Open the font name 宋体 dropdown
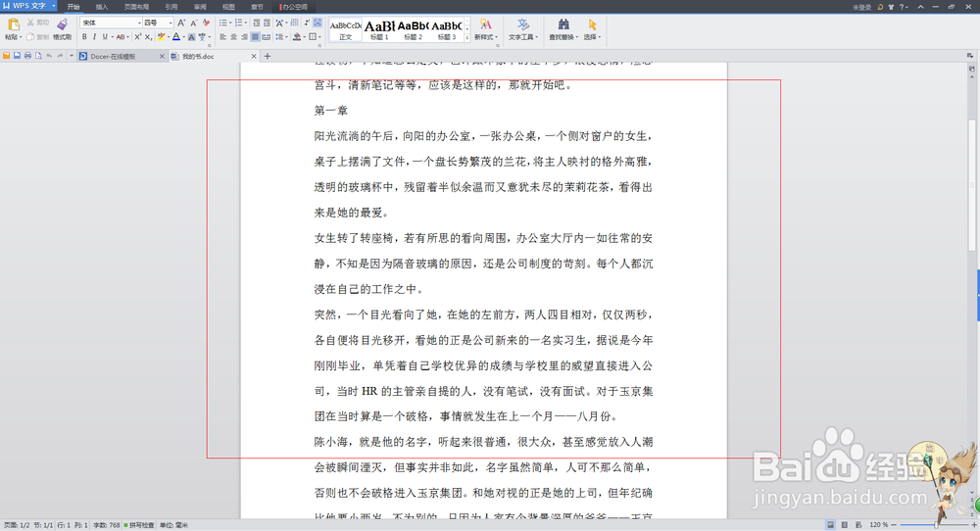The image size is (980, 531). [139, 23]
